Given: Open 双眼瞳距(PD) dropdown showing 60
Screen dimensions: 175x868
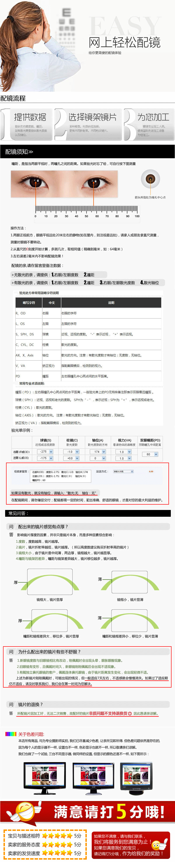Looking at the screenshot, I should click(x=150, y=455).
